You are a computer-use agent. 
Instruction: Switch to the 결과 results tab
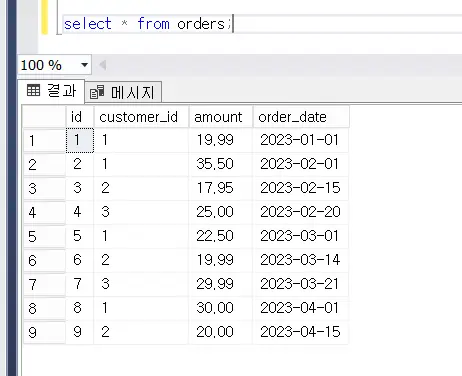point(51,90)
